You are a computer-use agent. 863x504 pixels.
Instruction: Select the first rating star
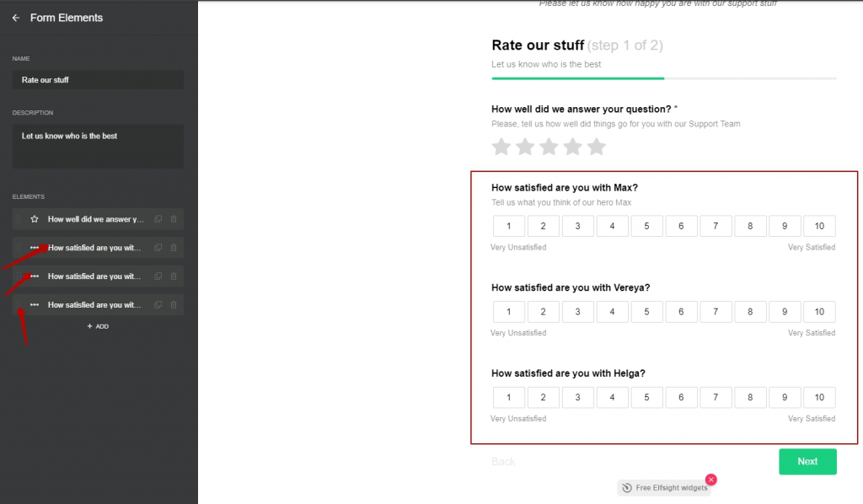click(501, 147)
